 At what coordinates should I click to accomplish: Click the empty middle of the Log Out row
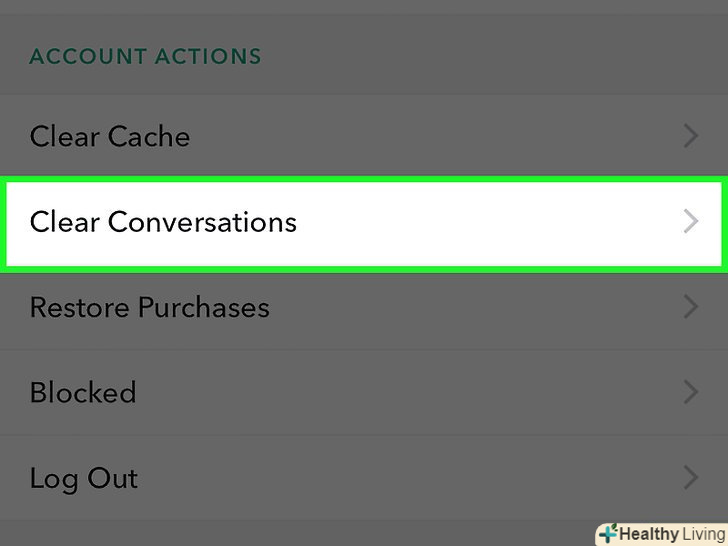tap(400, 478)
